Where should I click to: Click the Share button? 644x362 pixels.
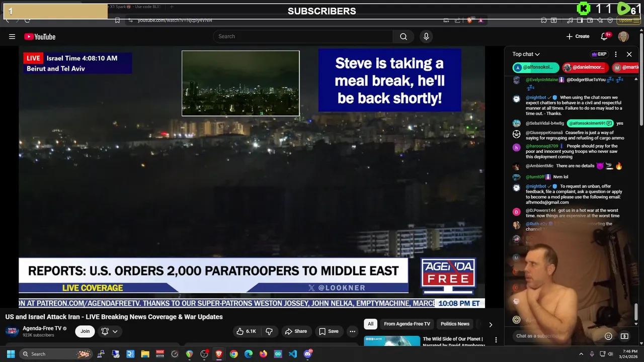pos(296,331)
